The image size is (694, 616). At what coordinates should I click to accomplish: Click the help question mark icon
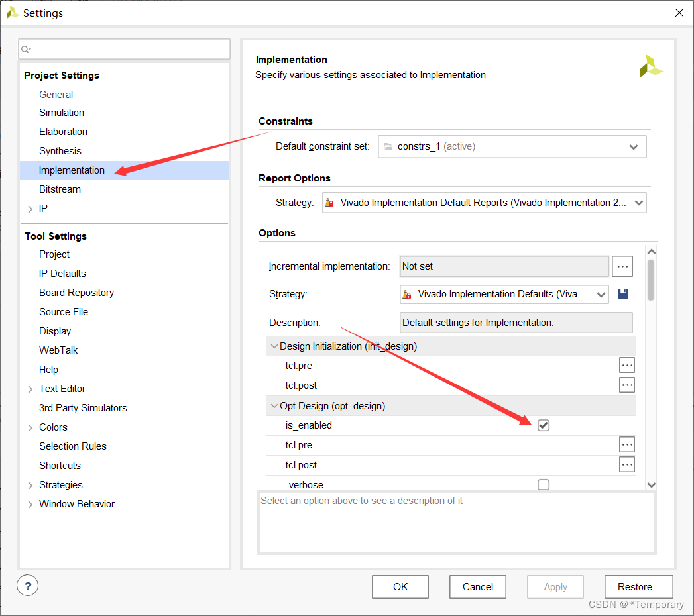point(27,586)
